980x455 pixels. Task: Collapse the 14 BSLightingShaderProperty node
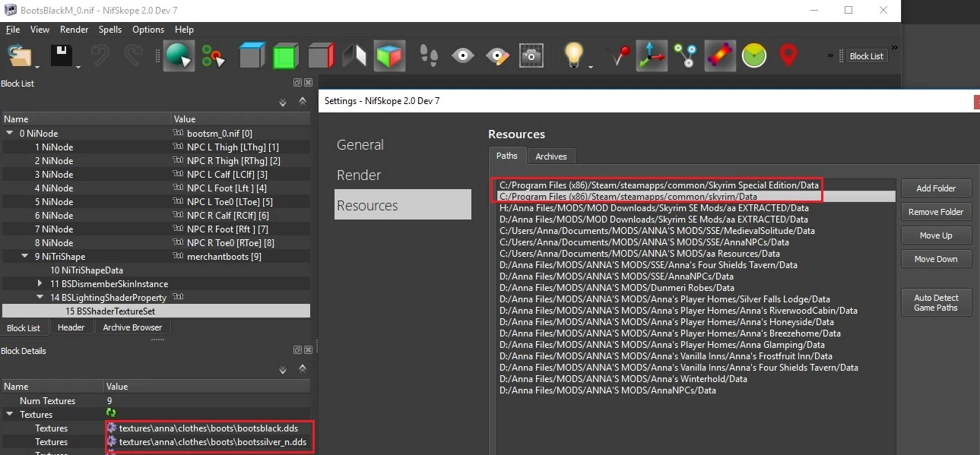point(41,297)
